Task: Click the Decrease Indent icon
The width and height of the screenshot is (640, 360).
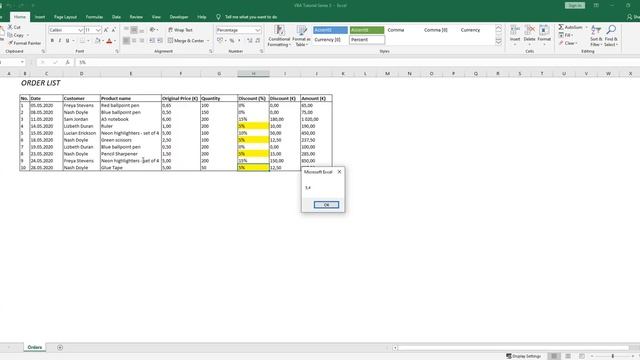Action: (152, 40)
